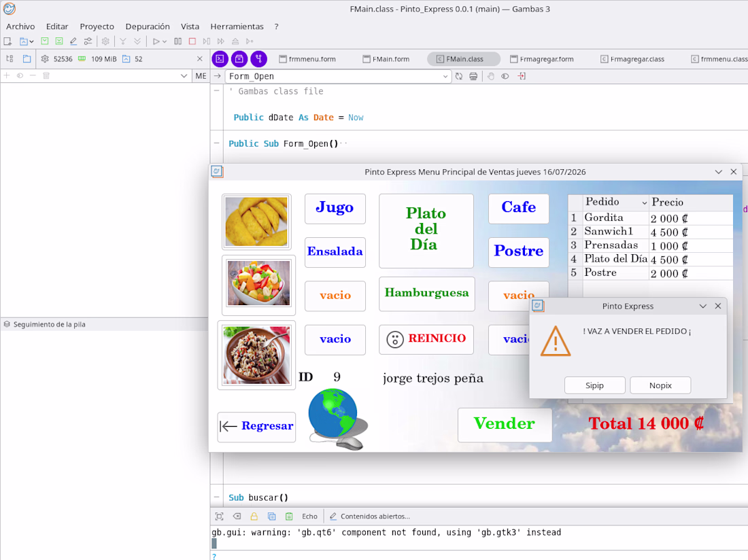Image resolution: width=748 pixels, height=560 pixels.
Task: Click the Cafe button
Action: 519,208
